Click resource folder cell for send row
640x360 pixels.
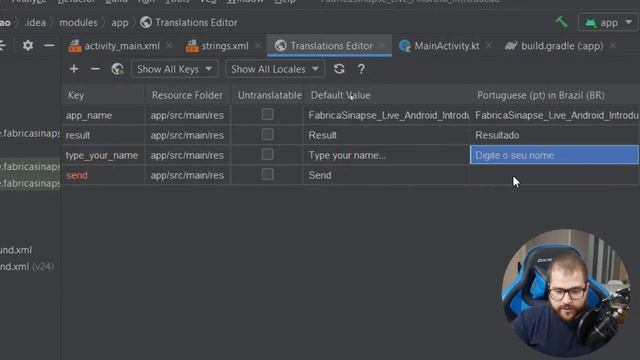point(187,175)
